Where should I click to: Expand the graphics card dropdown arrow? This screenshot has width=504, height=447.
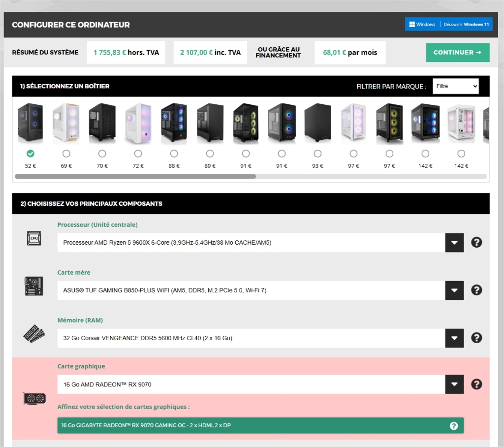pyautogui.click(x=454, y=384)
